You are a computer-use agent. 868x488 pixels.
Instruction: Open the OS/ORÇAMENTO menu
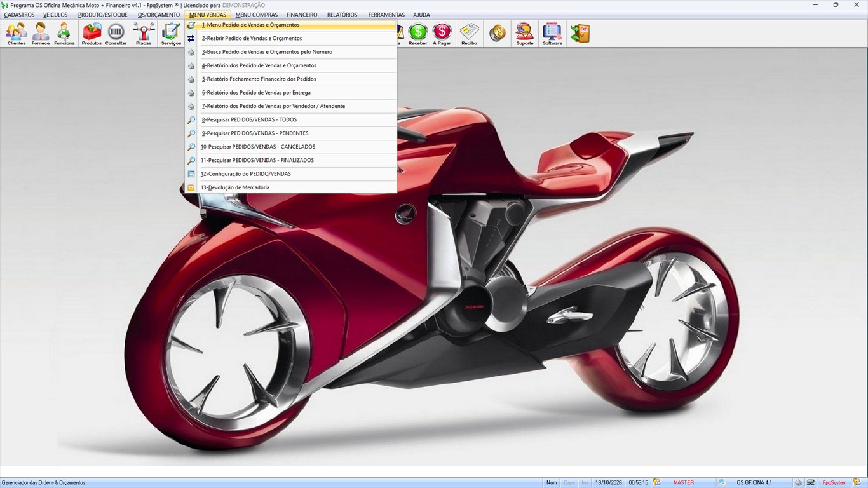point(159,15)
